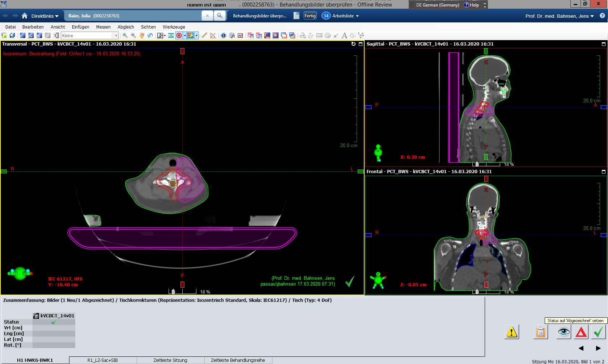Select the pan hand tool
The height and width of the screenshot is (364, 608).
142,35
